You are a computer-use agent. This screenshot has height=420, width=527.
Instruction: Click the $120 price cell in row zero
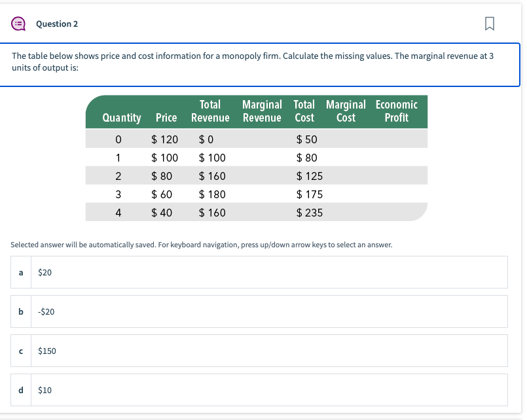pyautogui.click(x=166, y=139)
